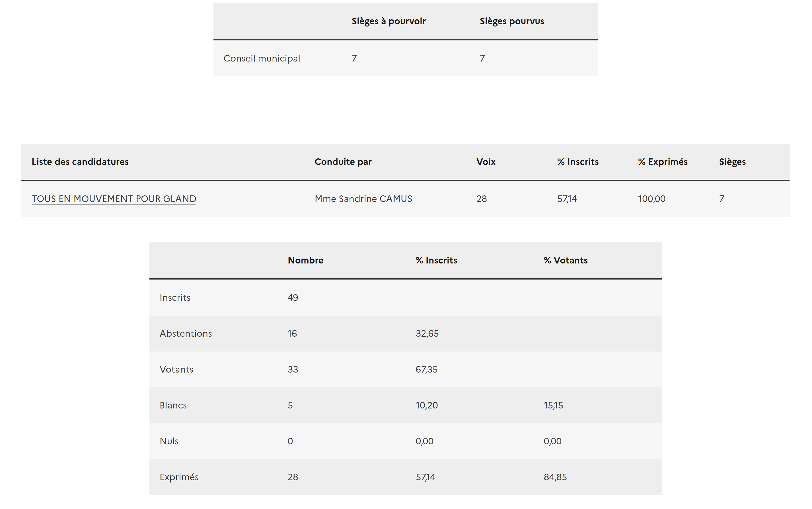Click the Conduite par column header

click(343, 162)
